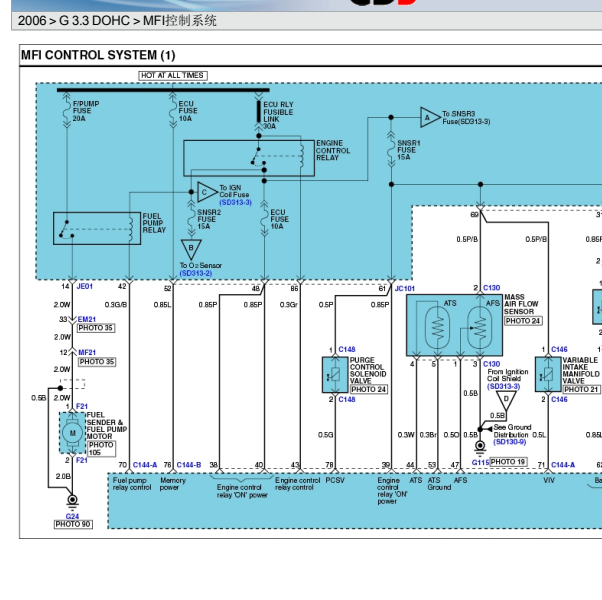Click the F21 label at pin 2 below fuel pump
Screen dimensions: 602x600
(x=82, y=460)
